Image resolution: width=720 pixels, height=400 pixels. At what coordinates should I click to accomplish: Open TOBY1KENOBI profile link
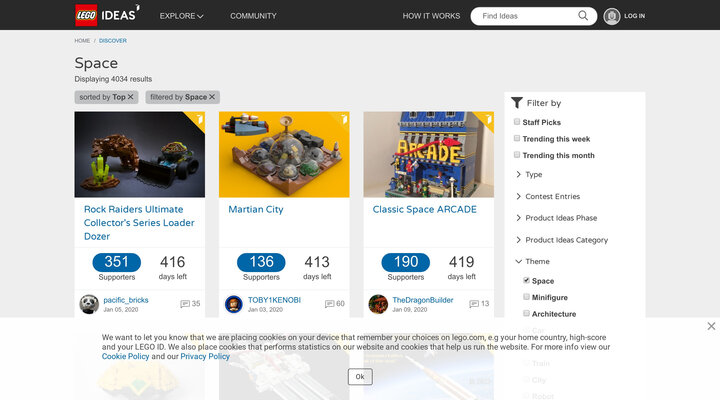[274, 300]
